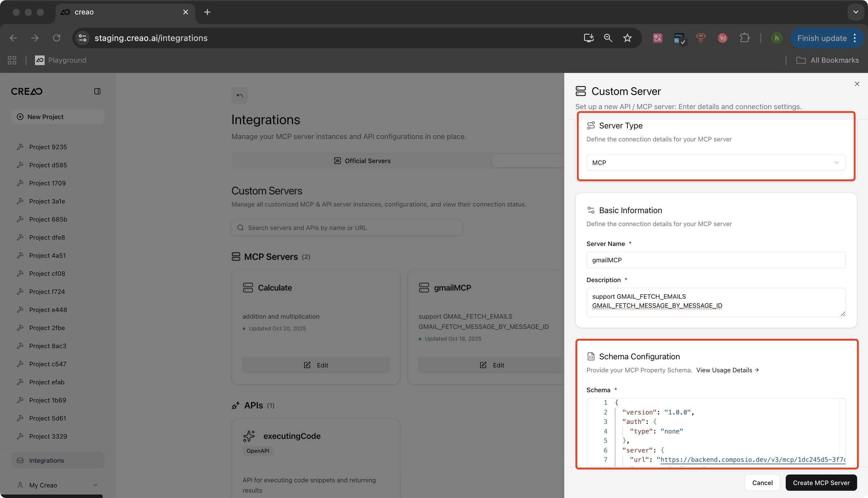This screenshot has height=498, width=868.
Task: Click the browser zoom magnifier icon
Action: point(608,38)
